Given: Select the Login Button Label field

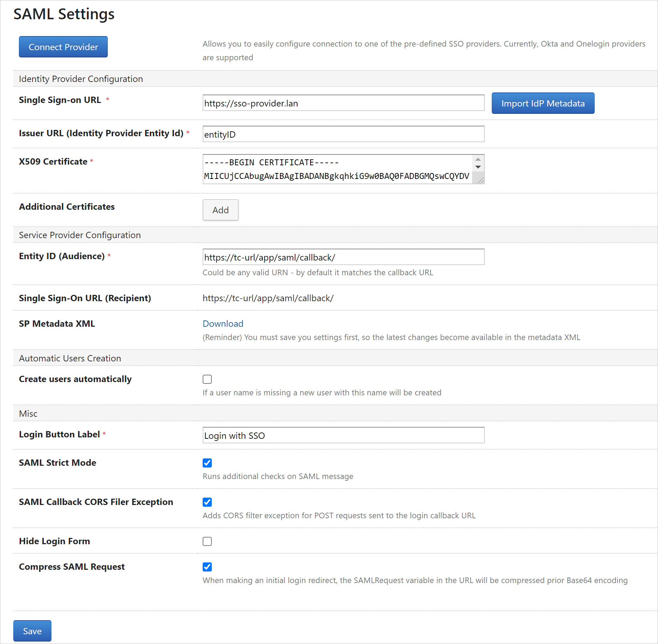Looking at the screenshot, I should (x=343, y=435).
